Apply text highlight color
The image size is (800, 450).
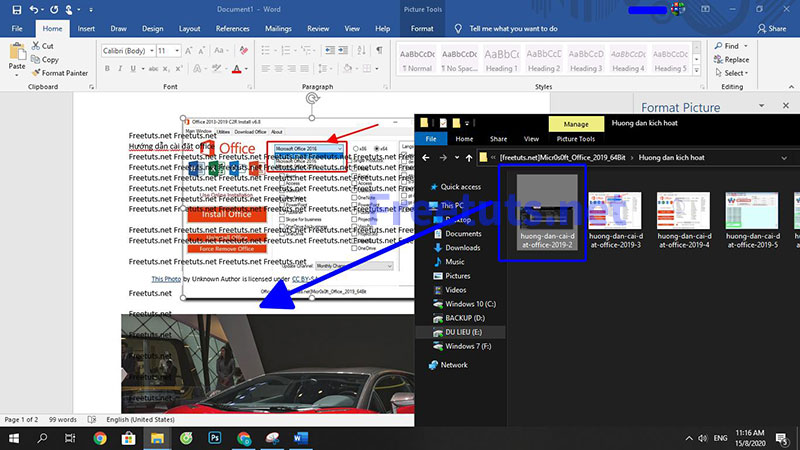click(x=216, y=68)
